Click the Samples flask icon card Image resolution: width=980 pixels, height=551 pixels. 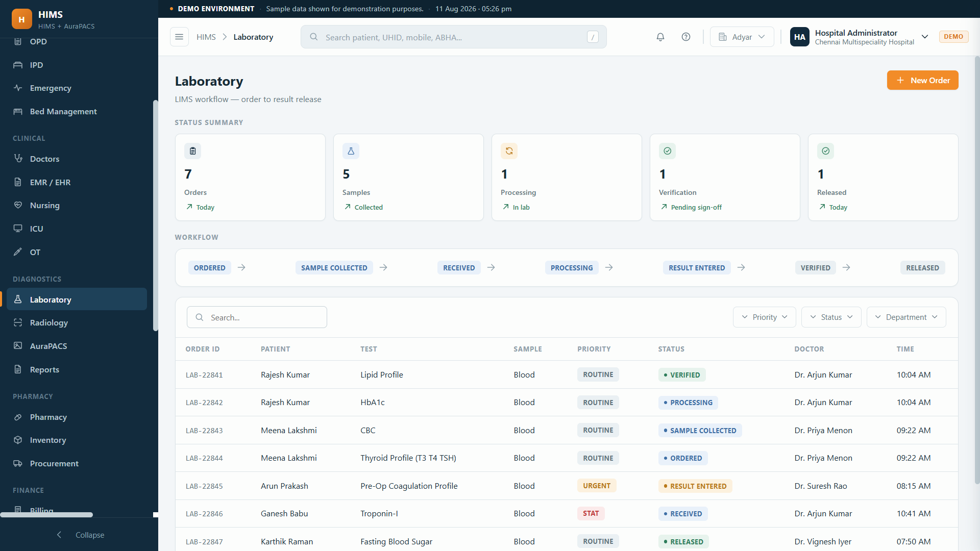351,151
